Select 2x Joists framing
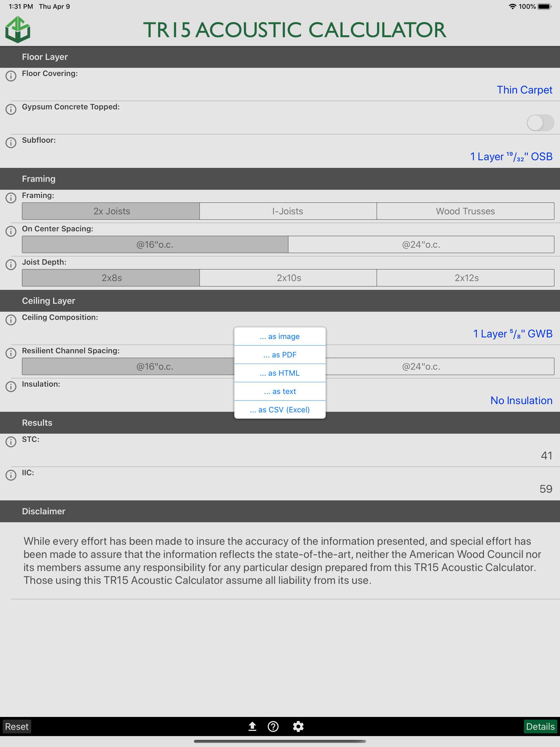 (x=111, y=211)
